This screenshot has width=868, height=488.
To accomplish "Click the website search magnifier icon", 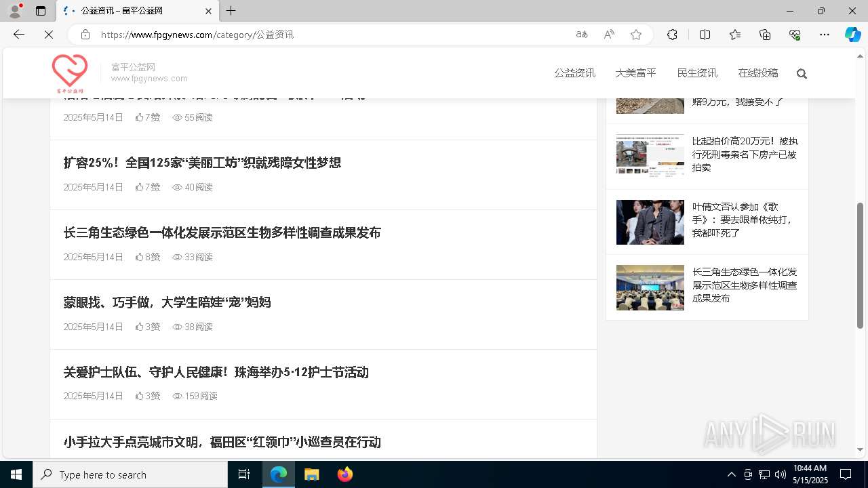I will 802,74.
